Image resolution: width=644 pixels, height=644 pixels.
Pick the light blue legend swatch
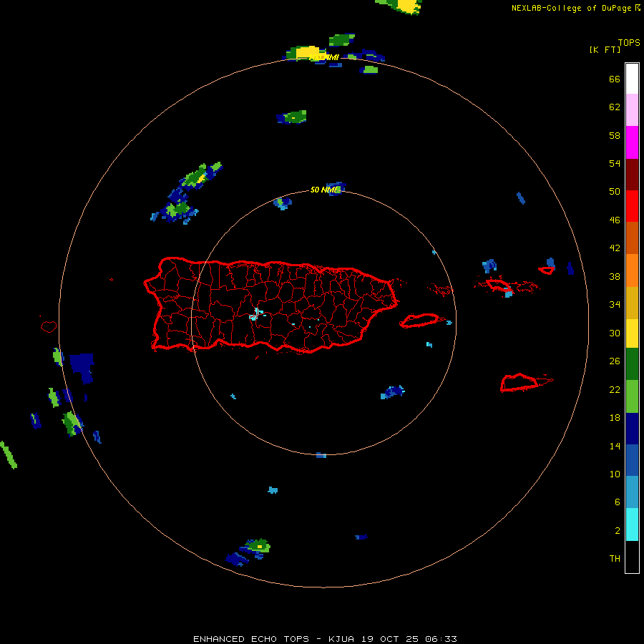(632, 492)
